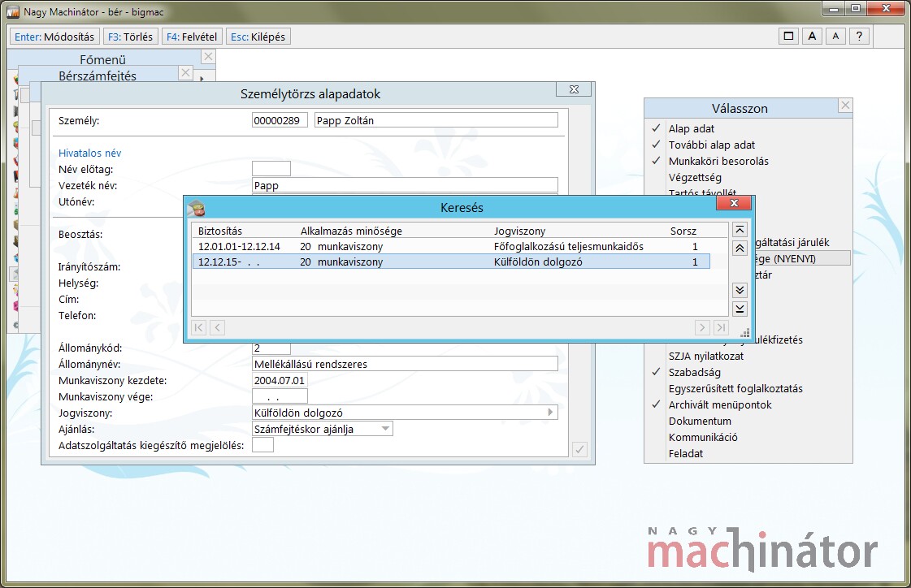Close the Főmenü panel
911x588 pixels.
208,56
